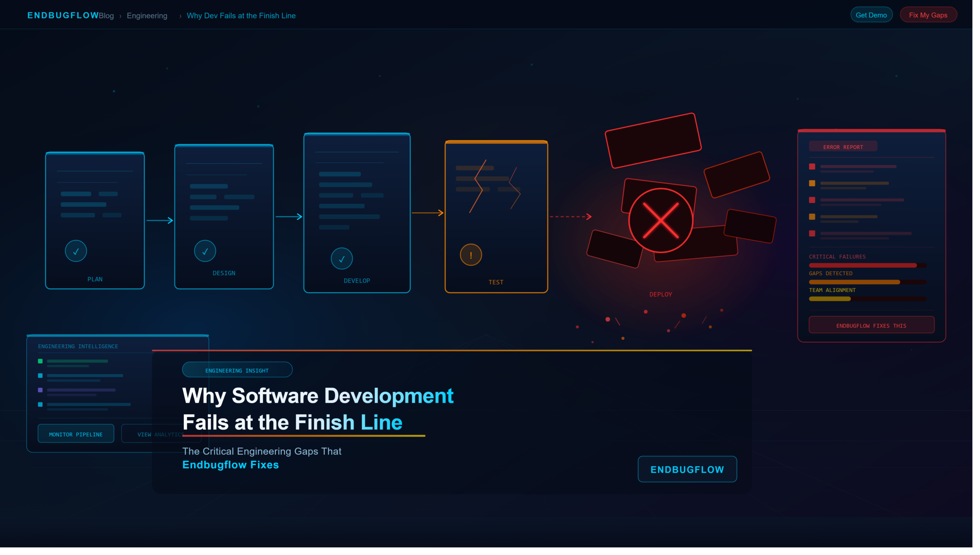Click the ENDBUGFLOW badge button in banner
Image resolution: width=980 pixels, height=555 pixels.
click(687, 469)
